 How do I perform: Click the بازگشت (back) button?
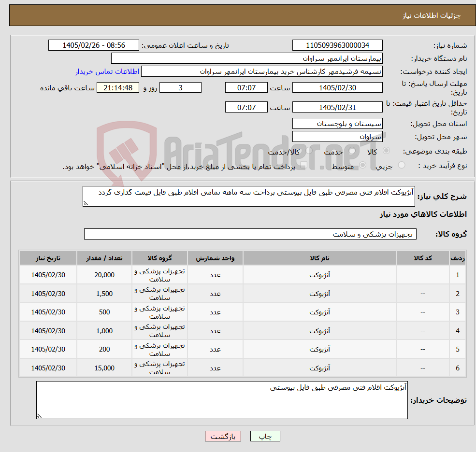coord(223,436)
